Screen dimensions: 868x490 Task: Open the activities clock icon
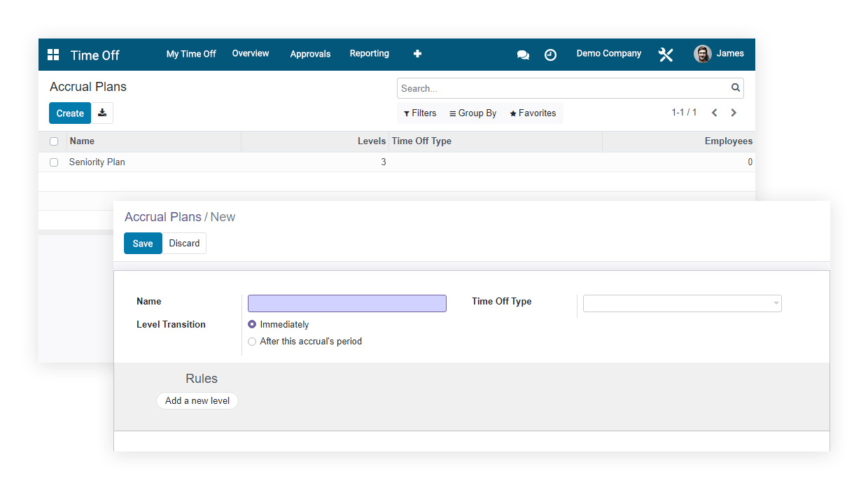pyautogui.click(x=551, y=55)
